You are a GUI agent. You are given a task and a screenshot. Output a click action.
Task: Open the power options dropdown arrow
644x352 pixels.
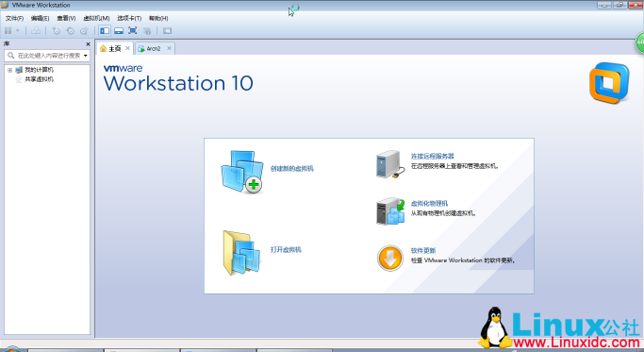(x=18, y=31)
